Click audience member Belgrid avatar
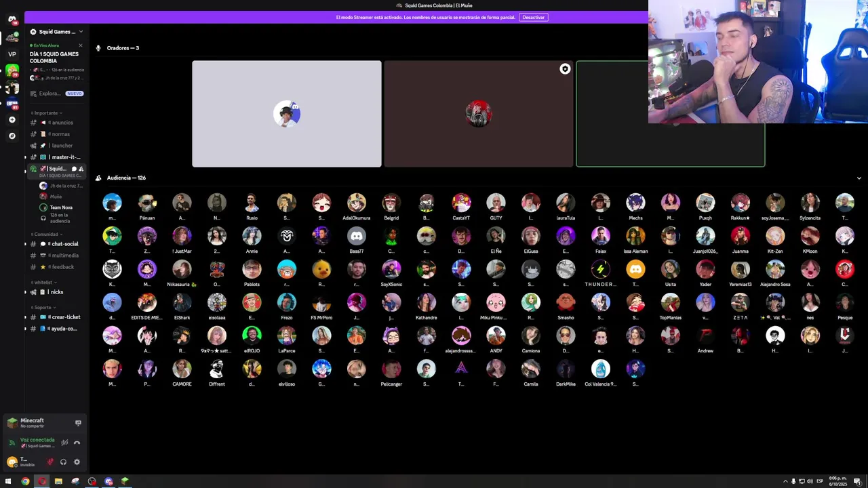 pyautogui.click(x=391, y=203)
